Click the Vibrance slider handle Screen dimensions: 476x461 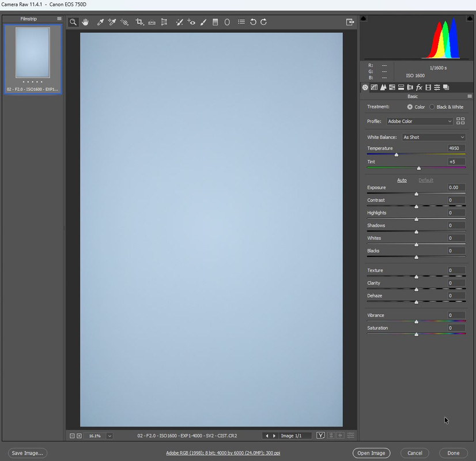click(x=417, y=322)
